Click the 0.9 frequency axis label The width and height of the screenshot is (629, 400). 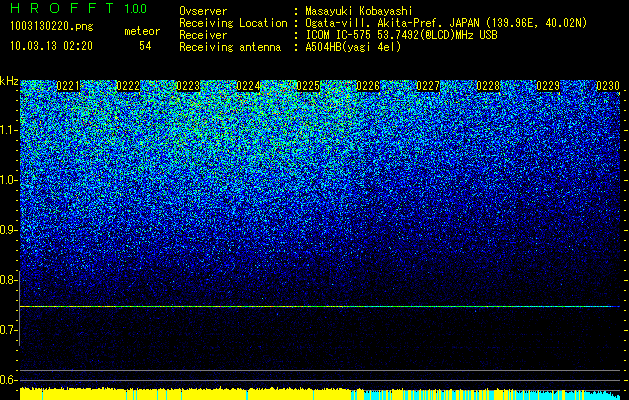[9, 230]
